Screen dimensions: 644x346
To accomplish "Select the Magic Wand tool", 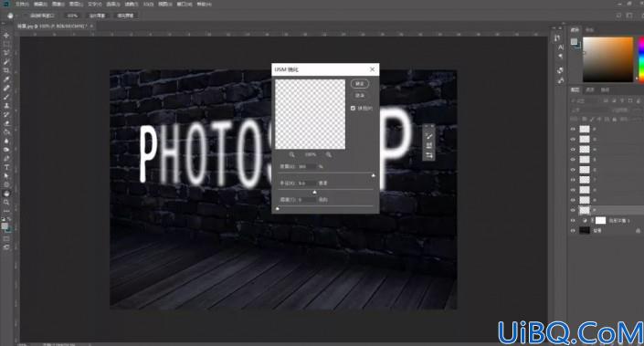I will pos(6,61).
